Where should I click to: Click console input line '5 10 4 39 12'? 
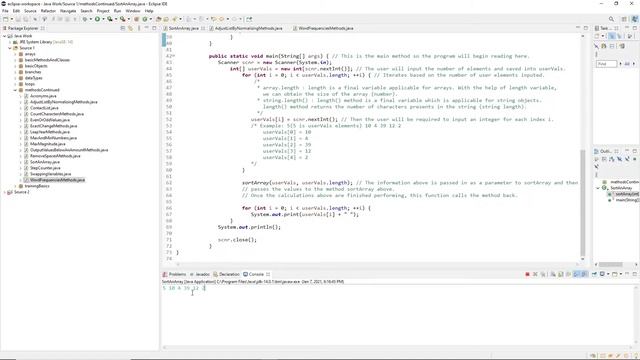(184, 288)
